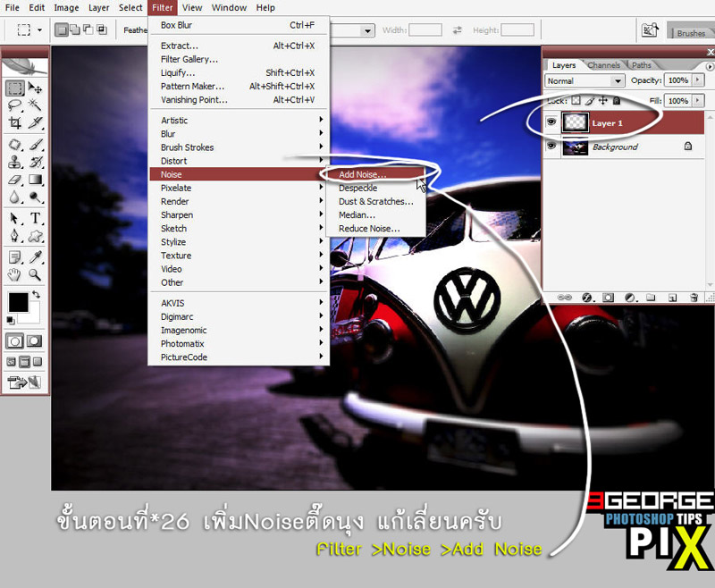This screenshot has height=588, width=715.
Task: Select the Move tool
Action: tap(35, 88)
